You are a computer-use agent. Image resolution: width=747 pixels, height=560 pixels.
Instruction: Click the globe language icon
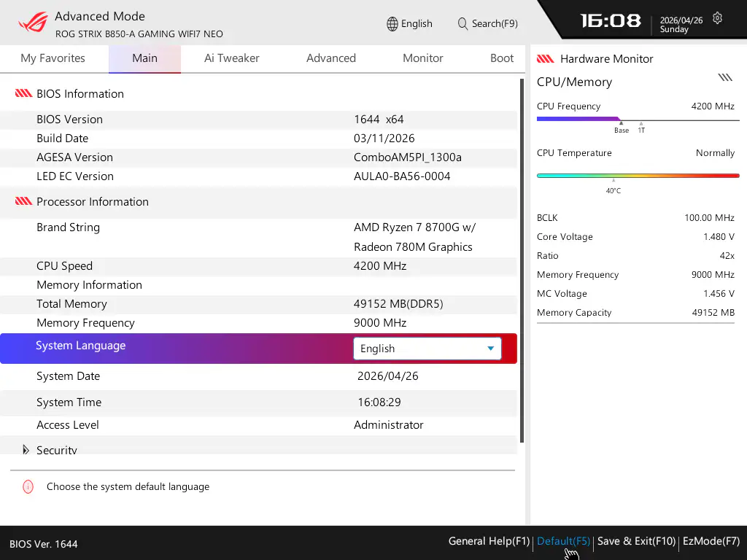pos(392,24)
